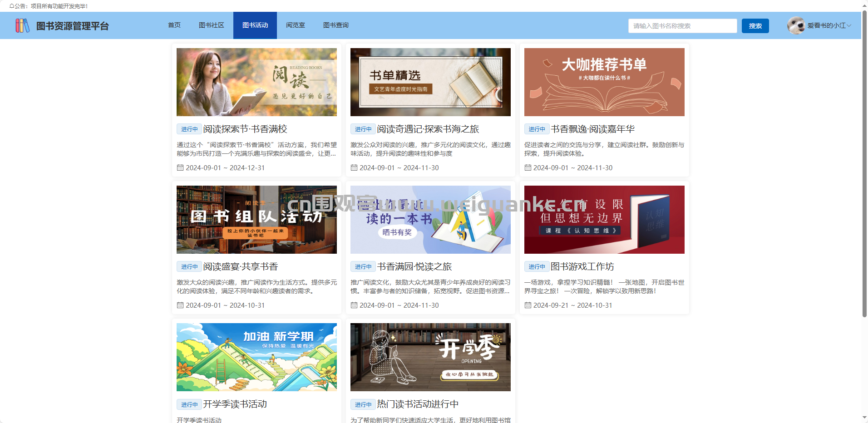Open activity 热门读书活动进行中 title
Image resolution: width=868 pixels, height=423 pixels.
coord(418,404)
